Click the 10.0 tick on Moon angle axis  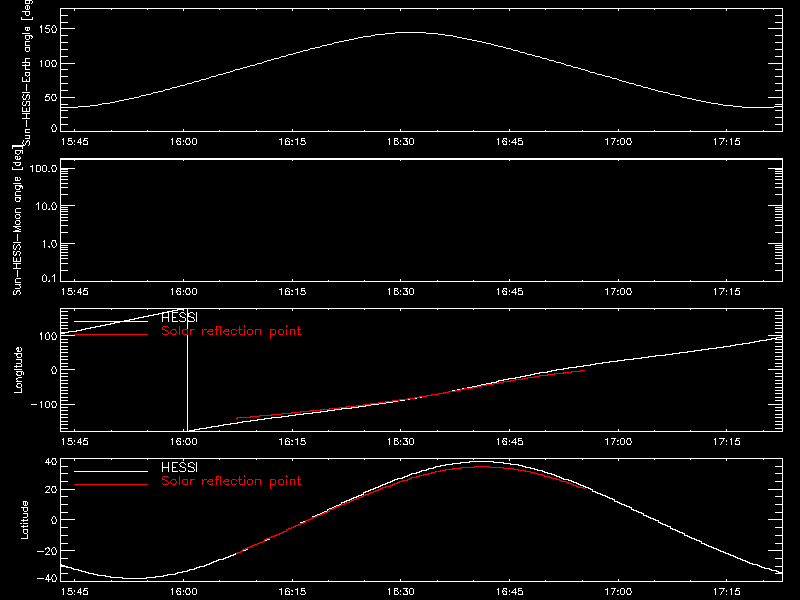click(46, 207)
